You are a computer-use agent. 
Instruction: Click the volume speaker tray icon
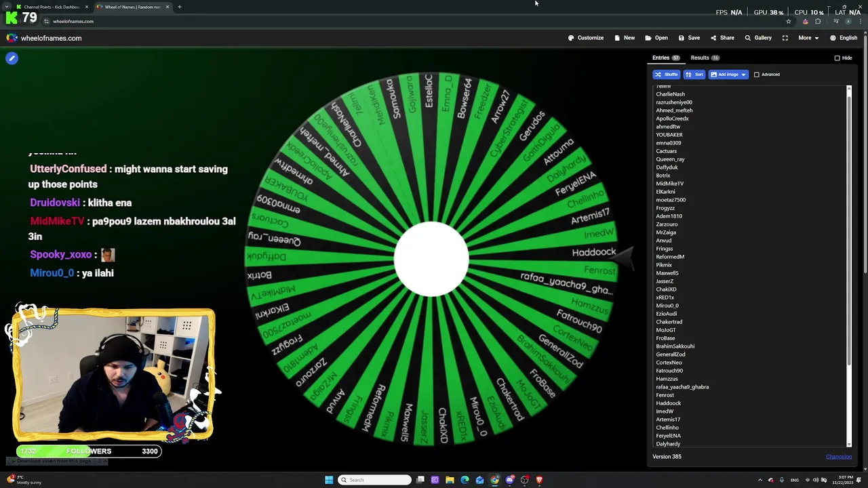click(x=816, y=480)
